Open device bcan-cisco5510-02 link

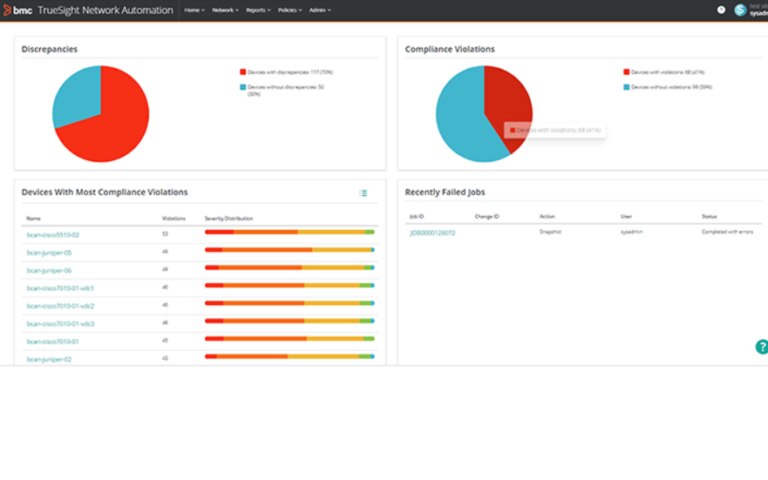(53, 234)
